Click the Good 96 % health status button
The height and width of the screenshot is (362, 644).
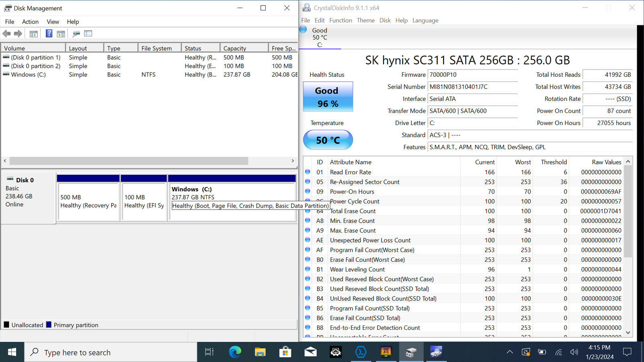click(x=328, y=97)
